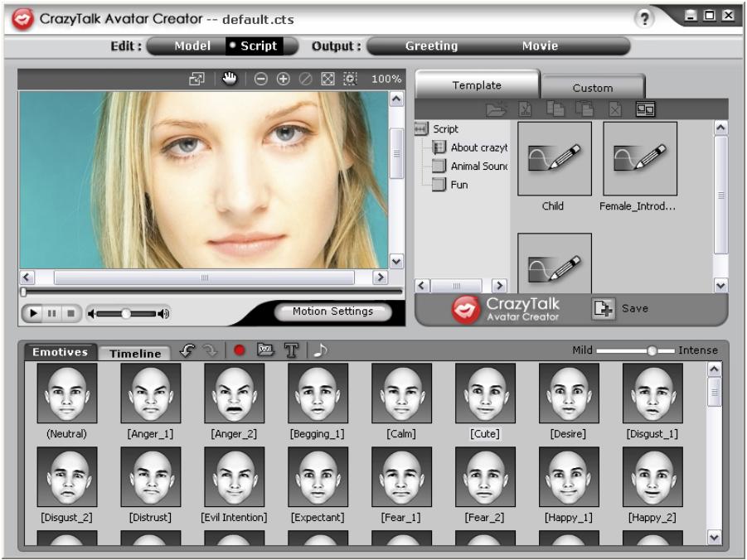Open the Movie output
Viewport: 747px width, 560px height.
point(540,46)
